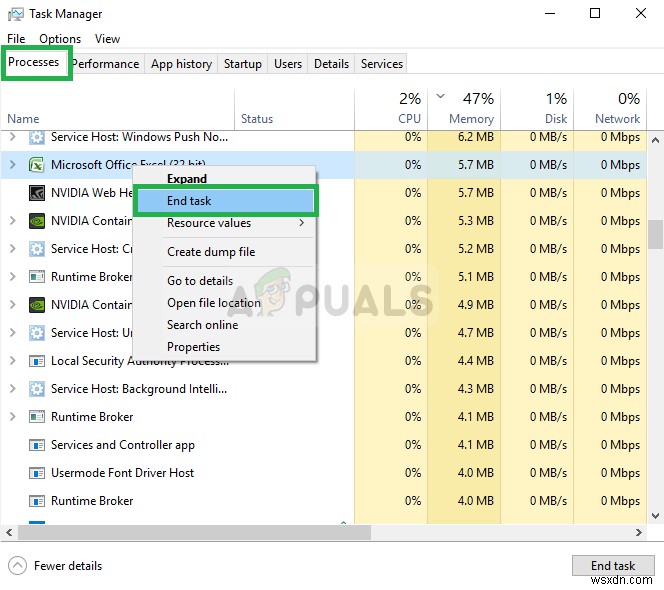
Task: Click the horizontal scrollbar thumb
Action: point(194,532)
